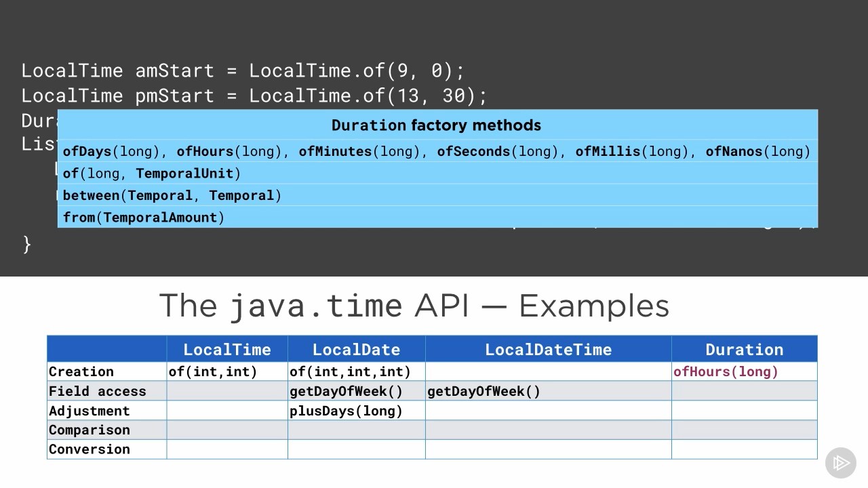Click the of(long, TemporalUnit) method row
Image resolution: width=868 pixels, height=488 pixels.
click(437, 174)
